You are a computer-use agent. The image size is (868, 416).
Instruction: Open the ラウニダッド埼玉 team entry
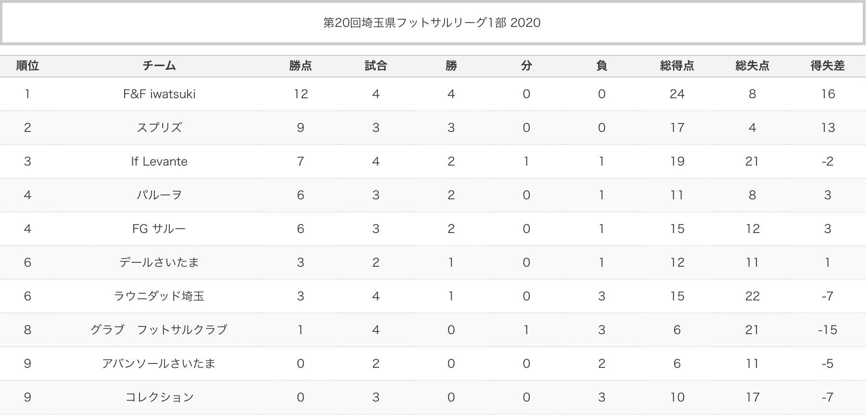(x=159, y=296)
